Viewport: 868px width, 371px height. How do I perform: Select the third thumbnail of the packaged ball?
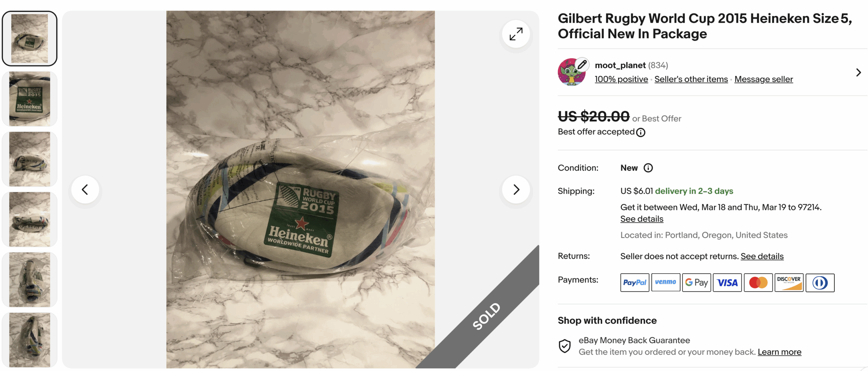tap(29, 159)
